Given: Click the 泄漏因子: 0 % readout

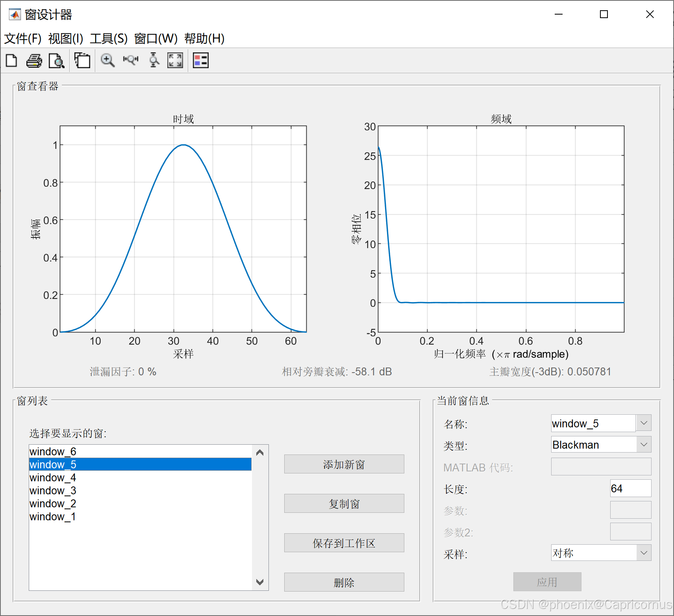Looking at the screenshot, I should (123, 371).
